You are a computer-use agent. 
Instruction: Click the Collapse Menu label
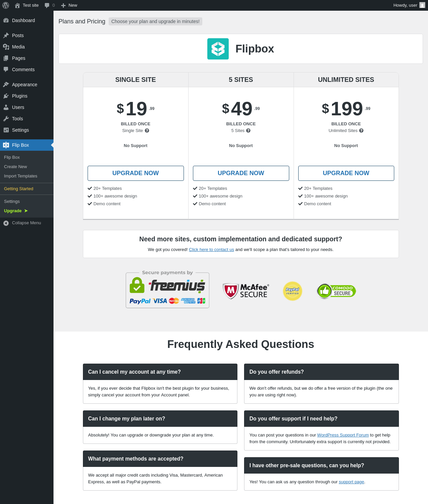pyautogui.click(x=26, y=223)
